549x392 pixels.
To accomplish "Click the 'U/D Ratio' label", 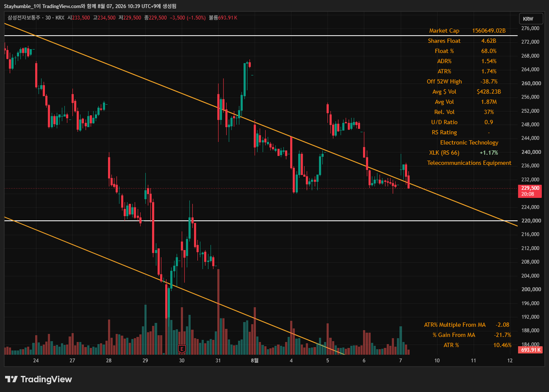I will 444,122.
